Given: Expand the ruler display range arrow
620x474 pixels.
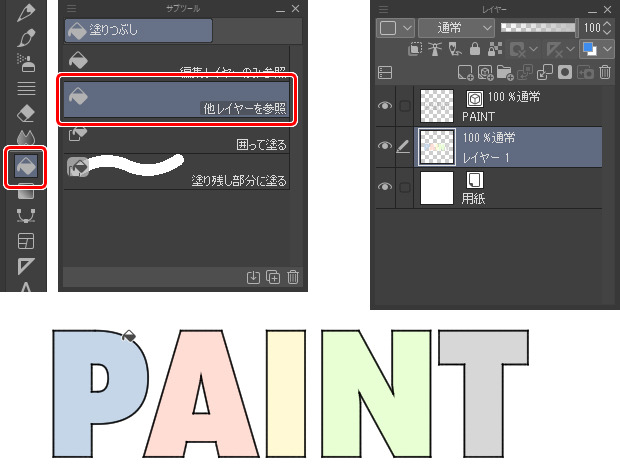Looking at the screenshot, I should click(x=570, y=49).
